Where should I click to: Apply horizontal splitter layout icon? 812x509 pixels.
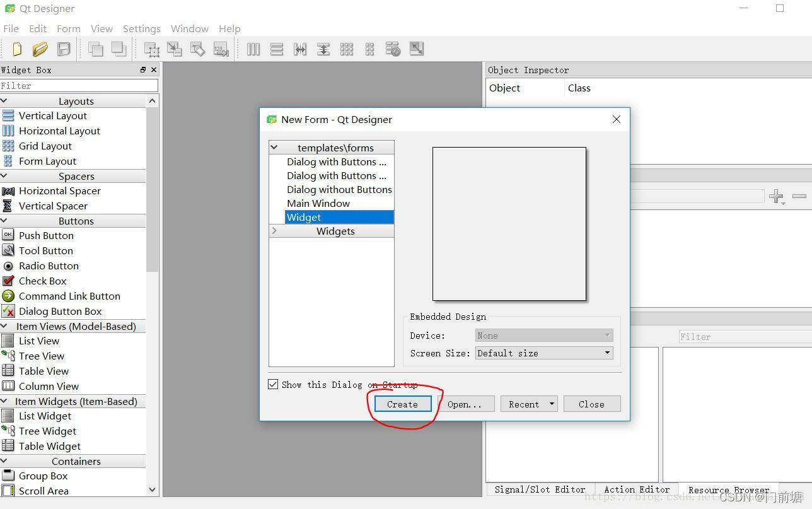tap(300, 49)
